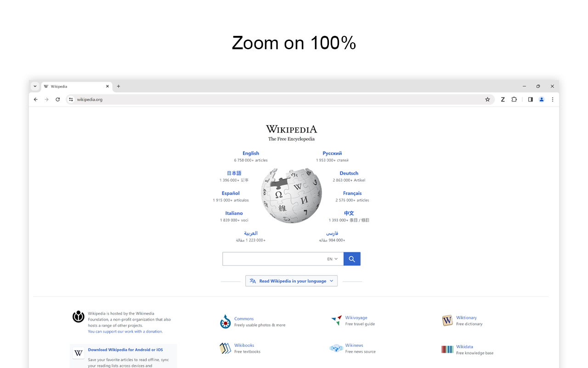Expand Read Wikipedia in your language

coord(291,281)
